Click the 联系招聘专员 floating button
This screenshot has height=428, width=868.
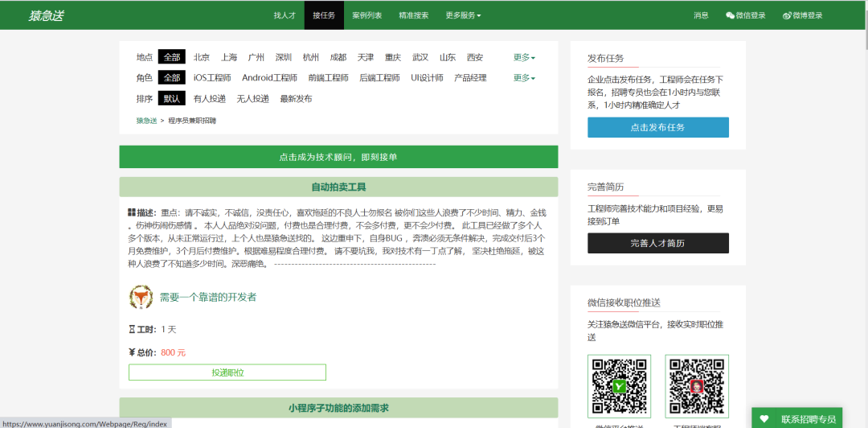[796, 418]
